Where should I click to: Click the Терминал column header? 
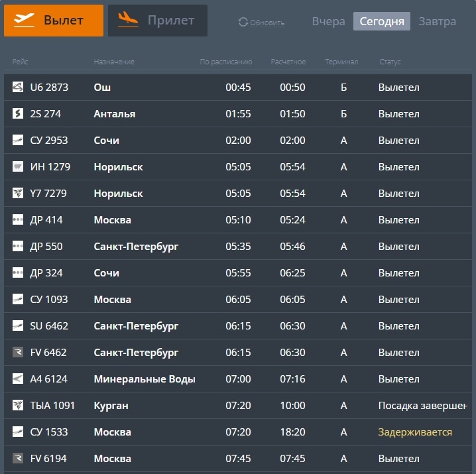341,62
